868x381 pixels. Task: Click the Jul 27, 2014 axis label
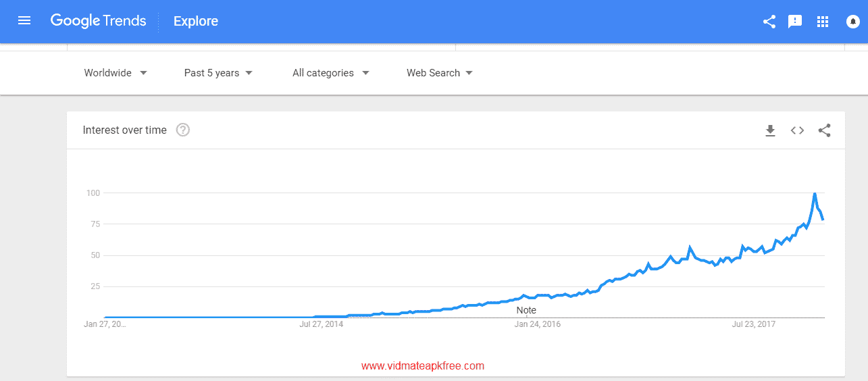[321, 324]
